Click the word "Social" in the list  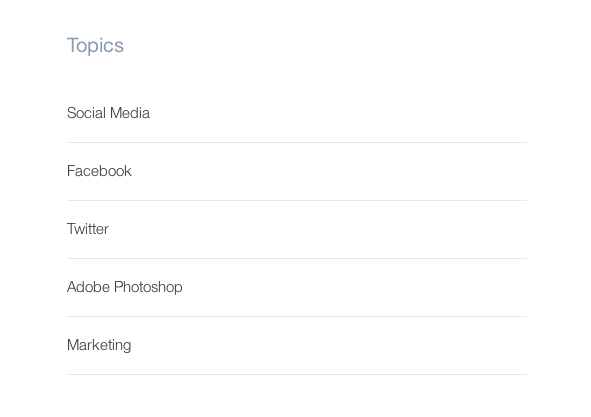pyautogui.click(x=86, y=113)
